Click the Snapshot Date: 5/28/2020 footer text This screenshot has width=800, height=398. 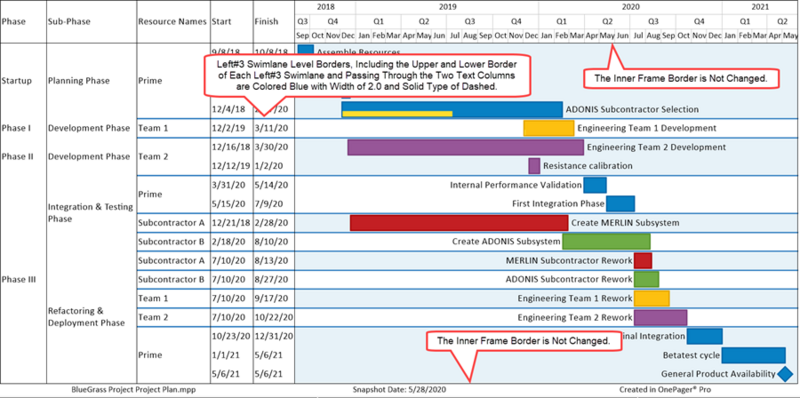pyautogui.click(x=399, y=390)
